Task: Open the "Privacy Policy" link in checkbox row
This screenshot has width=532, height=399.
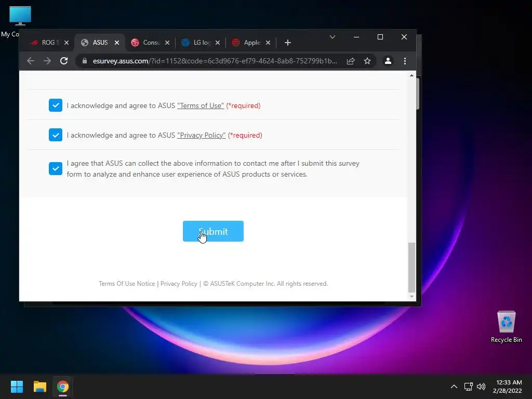Action: (x=201, y=135)
